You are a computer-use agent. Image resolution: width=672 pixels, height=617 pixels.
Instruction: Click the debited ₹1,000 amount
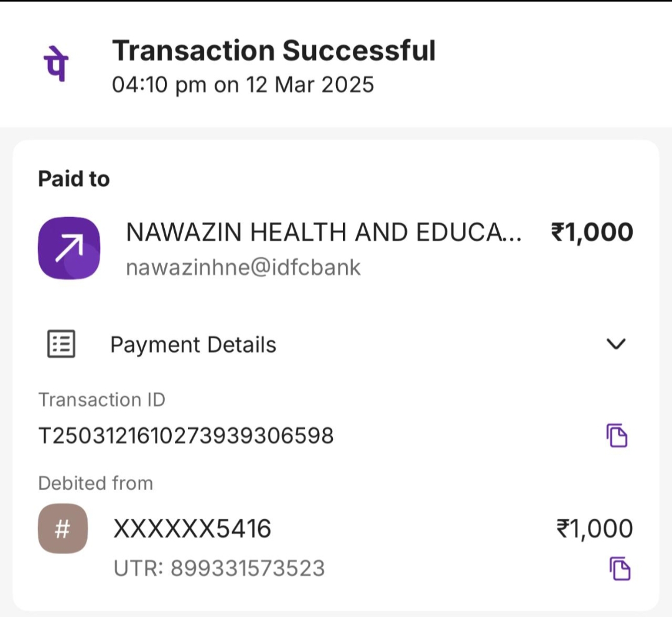[594, 529]
